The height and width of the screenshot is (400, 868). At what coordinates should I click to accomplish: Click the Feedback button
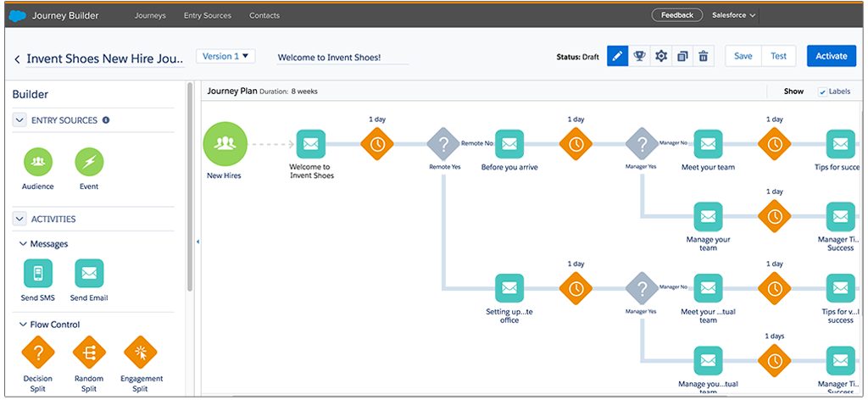coord(677,15)
